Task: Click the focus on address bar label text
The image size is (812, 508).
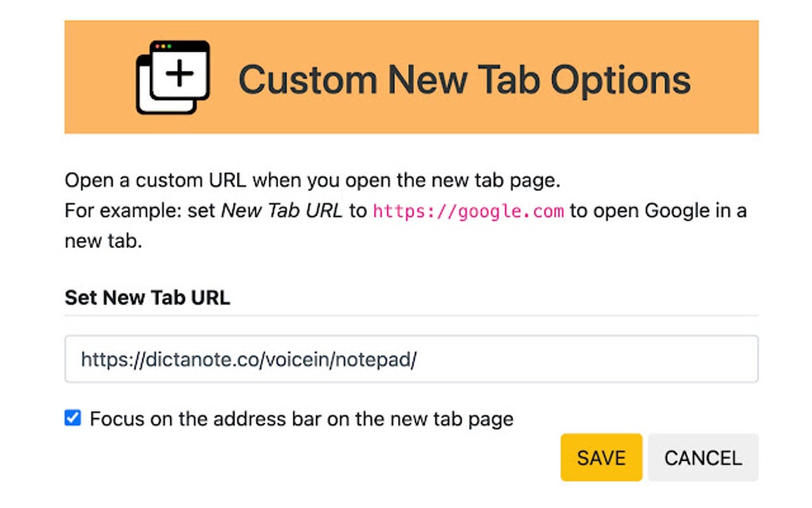Action: (301, 417)
